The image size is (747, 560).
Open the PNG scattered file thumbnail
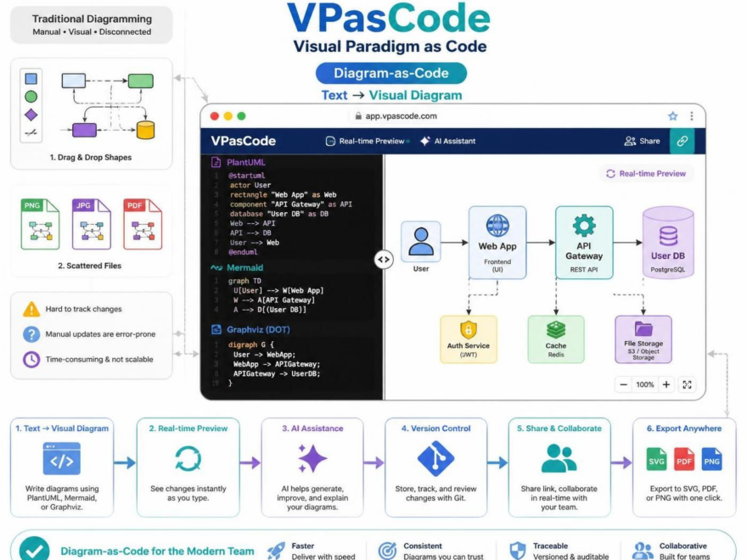pos(40,224)
